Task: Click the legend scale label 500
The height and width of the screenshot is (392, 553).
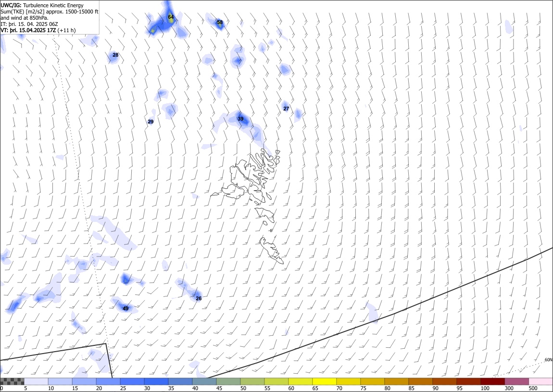Action: pos(533,389)
